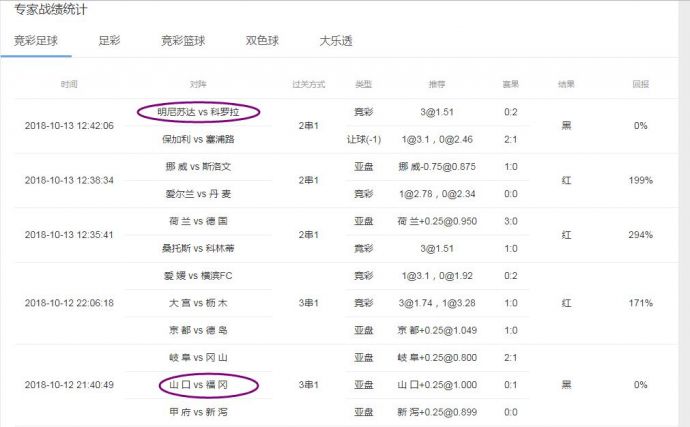This screenshot has height=427, width=690.
Task: Click the 新泻+0.25@0.899 recommendation
Action: (x=437, y=412)
